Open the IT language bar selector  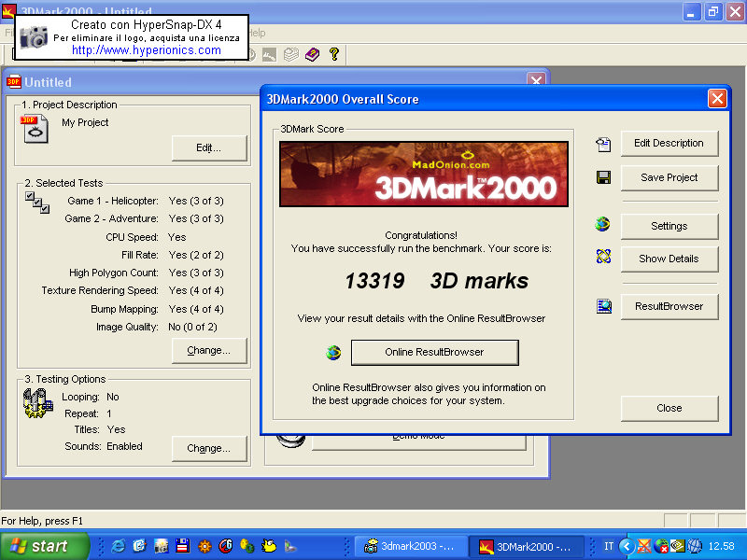click(609, 546)
